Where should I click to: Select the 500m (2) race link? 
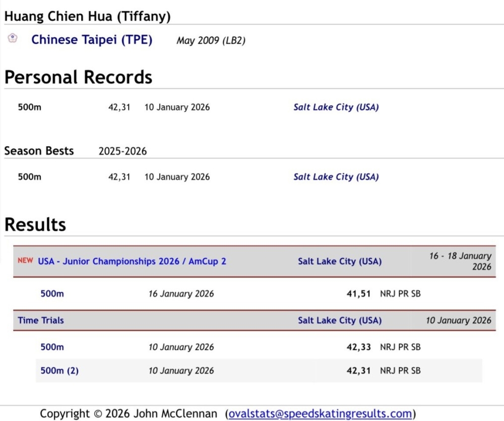point(59,371)
